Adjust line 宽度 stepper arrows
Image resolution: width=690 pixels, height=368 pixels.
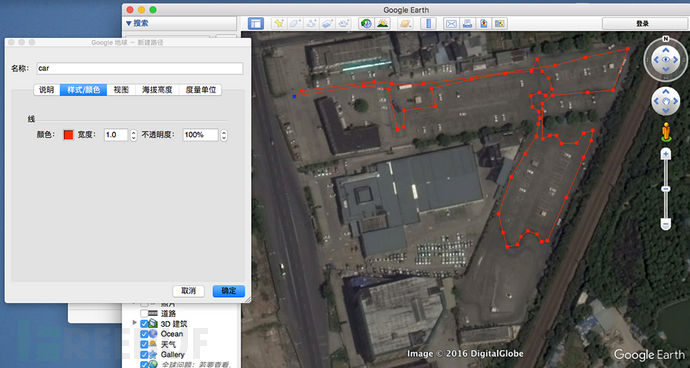[134, 135]
